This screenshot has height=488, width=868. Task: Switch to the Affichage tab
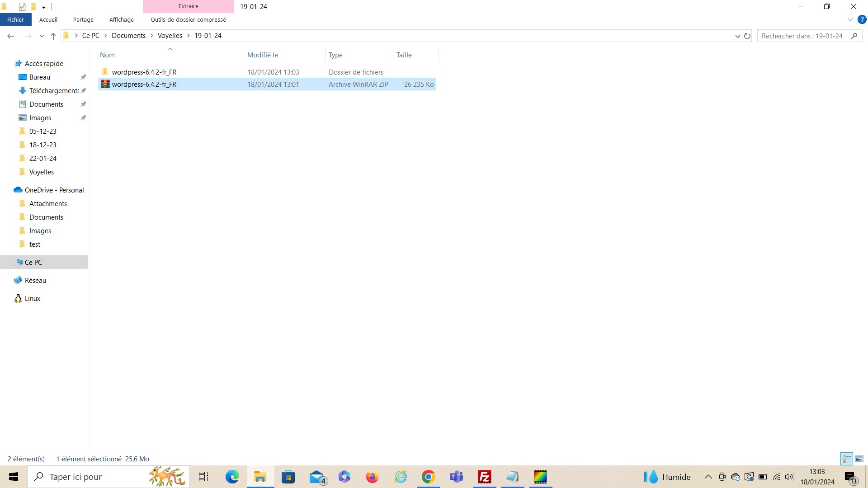122,19
